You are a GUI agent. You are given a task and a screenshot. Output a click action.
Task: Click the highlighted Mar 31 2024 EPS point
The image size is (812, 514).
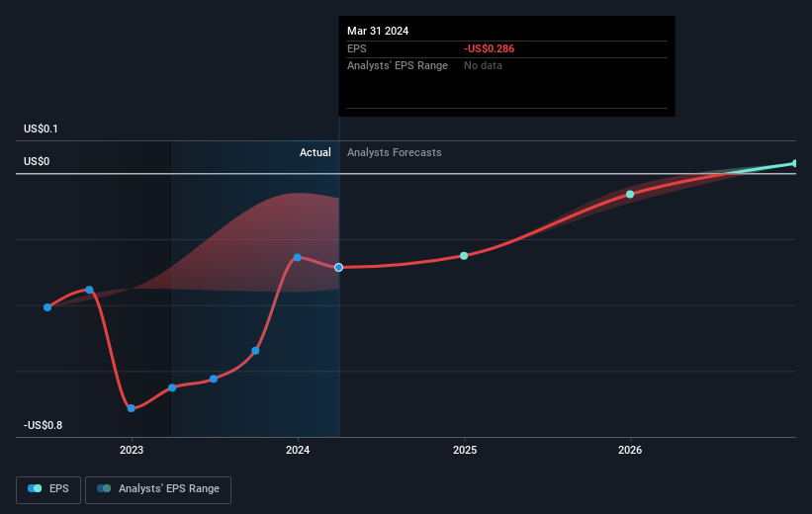[338, 267]
